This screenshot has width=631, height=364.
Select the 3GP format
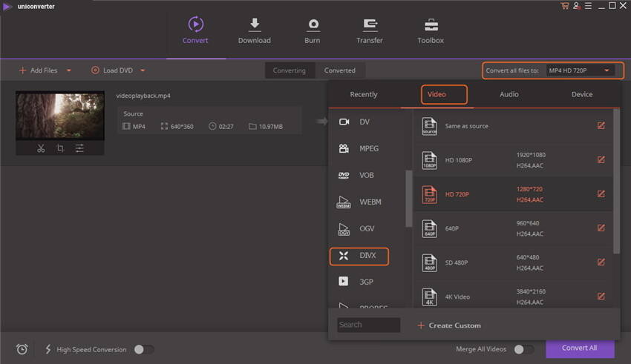tap(359, 282)
